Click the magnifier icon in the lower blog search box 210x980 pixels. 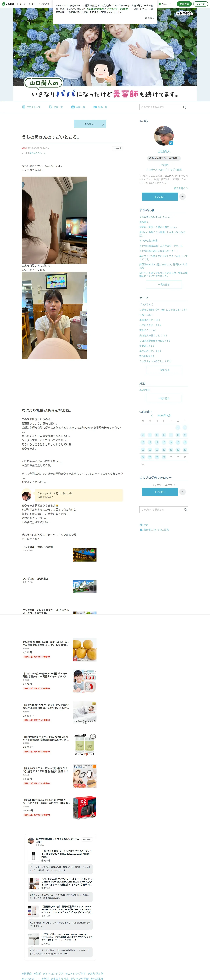coord(185,509)
